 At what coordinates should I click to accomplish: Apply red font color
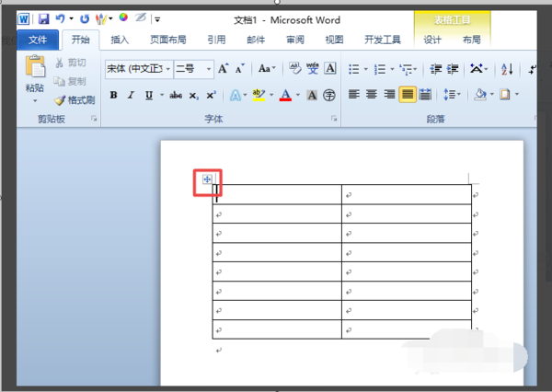click(285, 95)
